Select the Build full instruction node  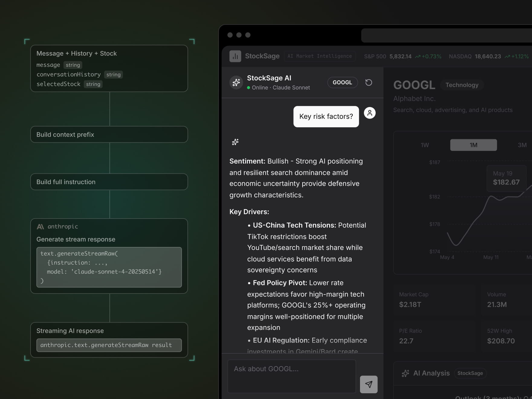(x=109, y=182)
